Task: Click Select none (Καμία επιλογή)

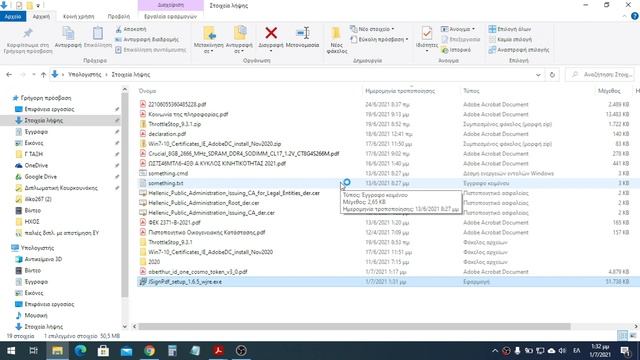Action: (510, 40)
